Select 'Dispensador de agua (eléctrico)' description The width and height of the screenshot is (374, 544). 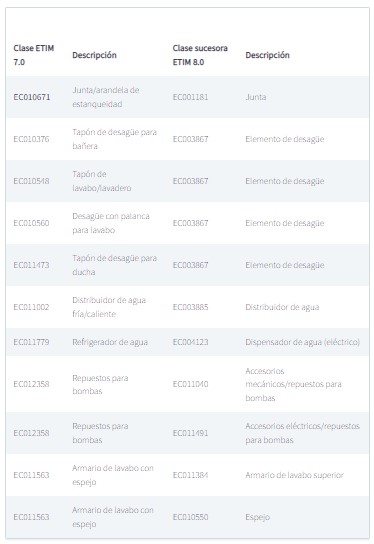tap(303, 342)
